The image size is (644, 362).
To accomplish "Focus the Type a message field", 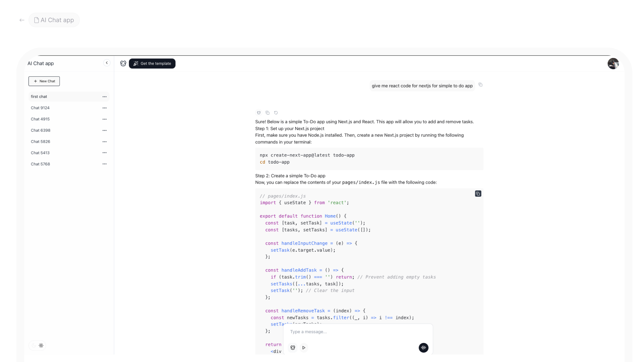I will pyautogui.click(x=356, y=332).
